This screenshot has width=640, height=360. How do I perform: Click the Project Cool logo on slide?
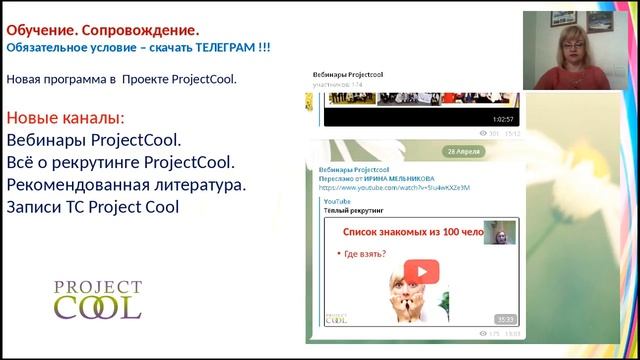(98, 300)
